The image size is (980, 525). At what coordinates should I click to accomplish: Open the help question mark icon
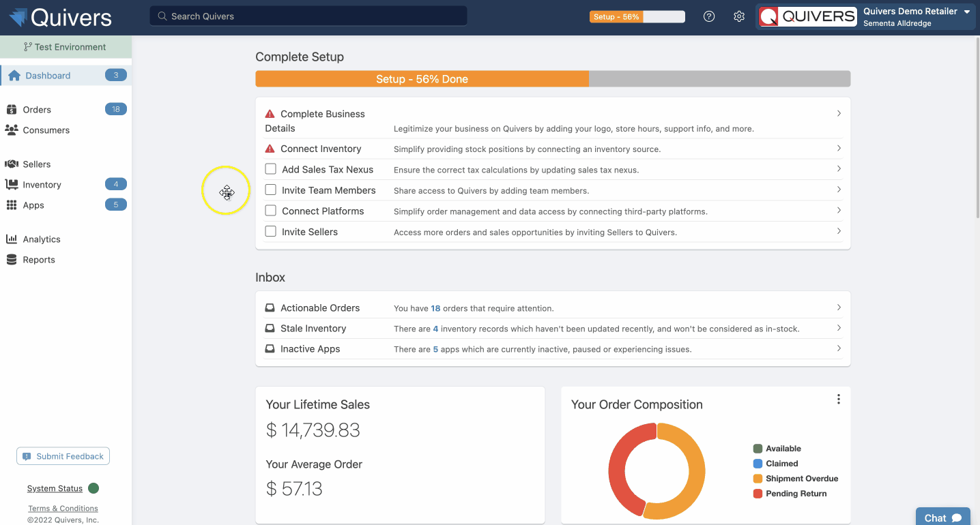click(709, 16)
